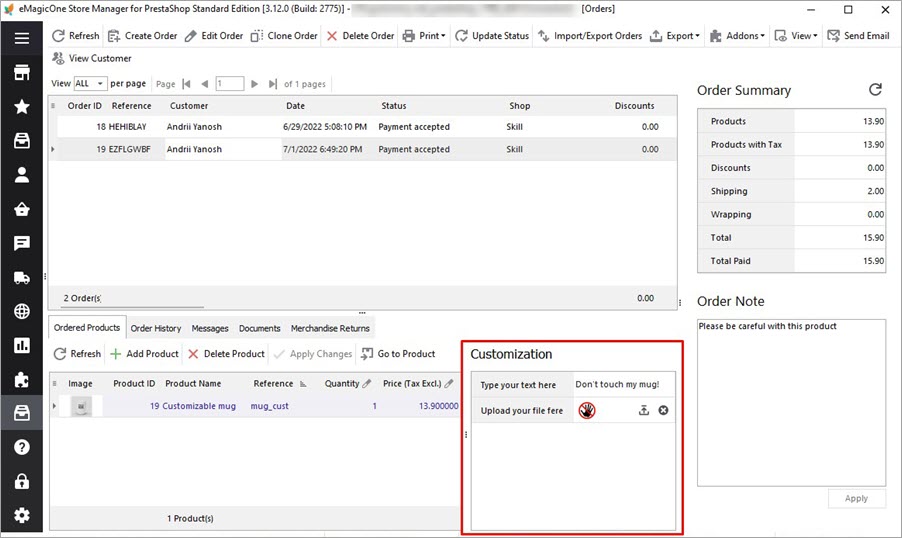Open products grid column chooser
Viewport: 902px width, 538px height.
click(x=55, y=383)
